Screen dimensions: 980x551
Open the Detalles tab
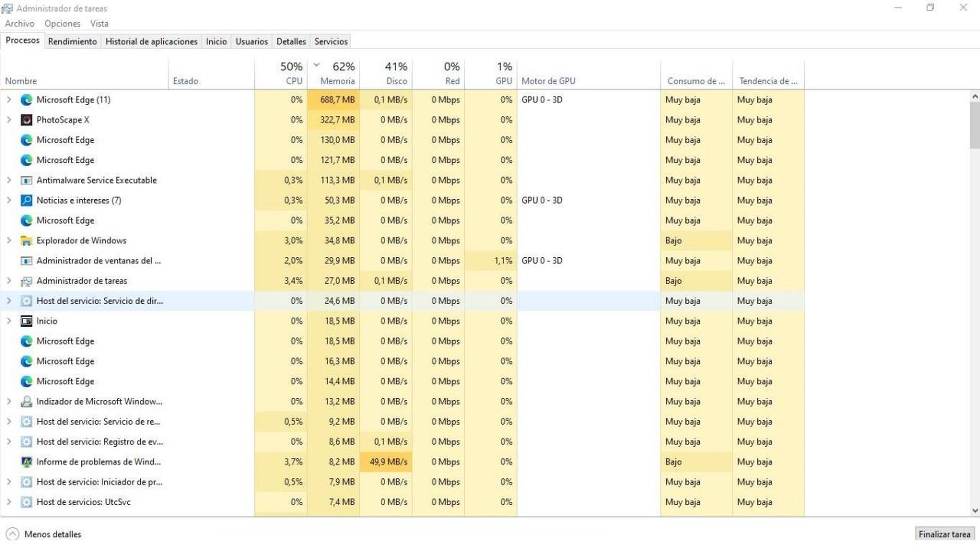291,41
